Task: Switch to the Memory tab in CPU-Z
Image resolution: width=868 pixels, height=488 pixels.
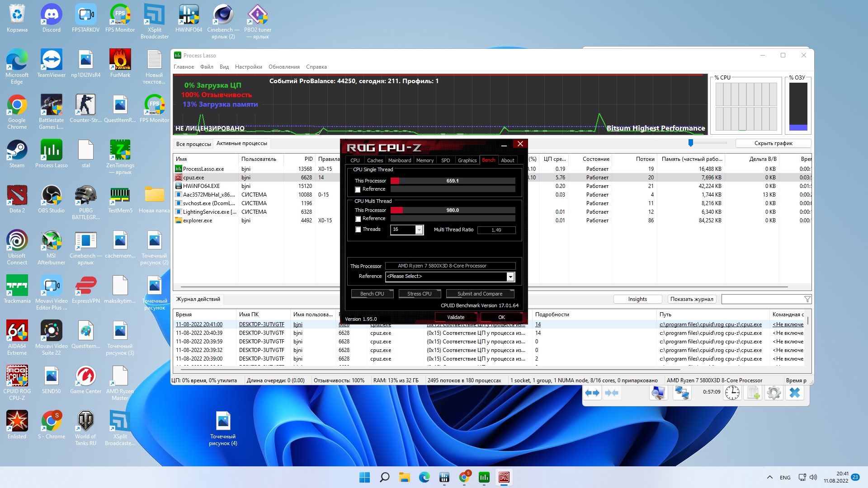Action: tap(425, 160)
